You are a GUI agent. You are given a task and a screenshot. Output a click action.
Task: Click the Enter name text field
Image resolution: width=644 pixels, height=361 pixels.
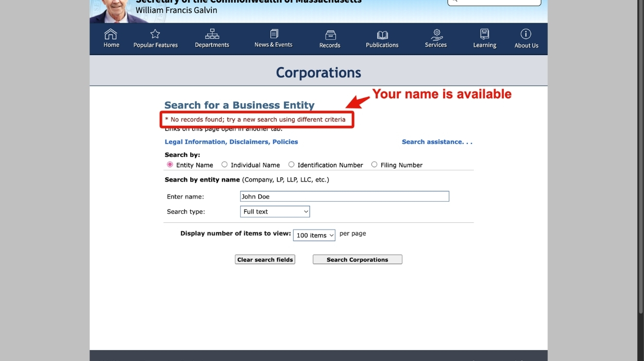pyautogui.click(x=345, y=196)
